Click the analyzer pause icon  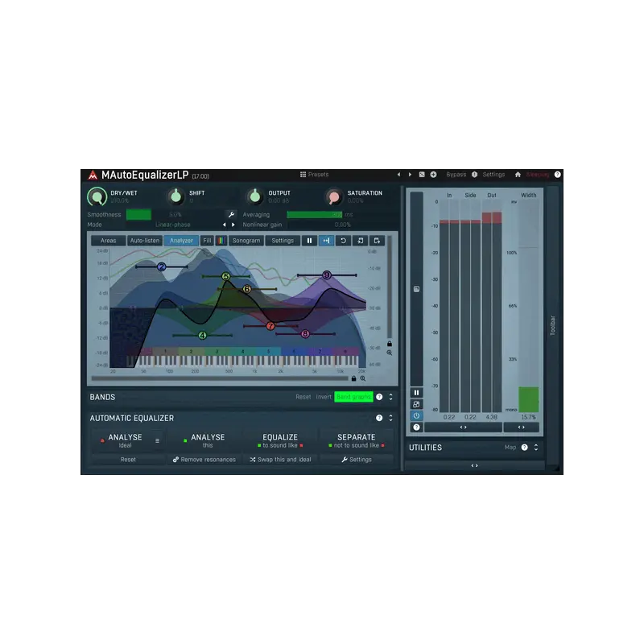[x=309, y=241]
